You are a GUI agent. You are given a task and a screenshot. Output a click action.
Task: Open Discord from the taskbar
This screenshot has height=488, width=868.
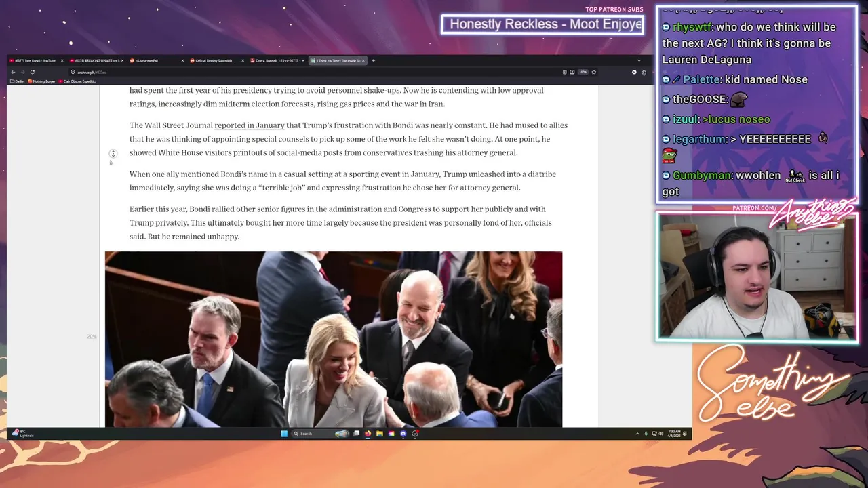click(403, 434)
